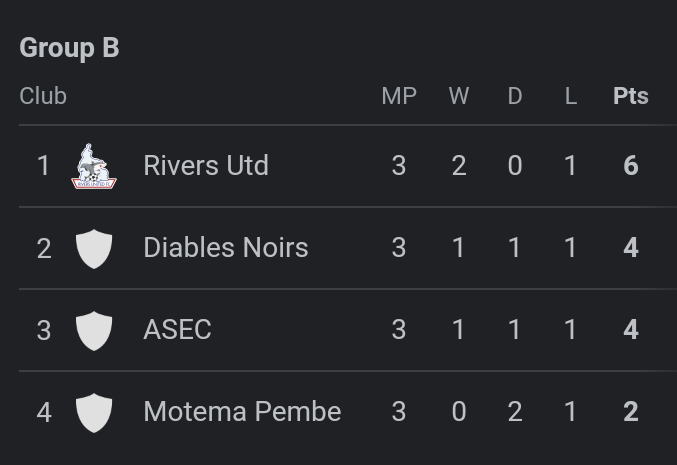Image resolution: width=677 pixels, height=465 pixels.
Task: Click the W wins column header
Action: (458, 96)
